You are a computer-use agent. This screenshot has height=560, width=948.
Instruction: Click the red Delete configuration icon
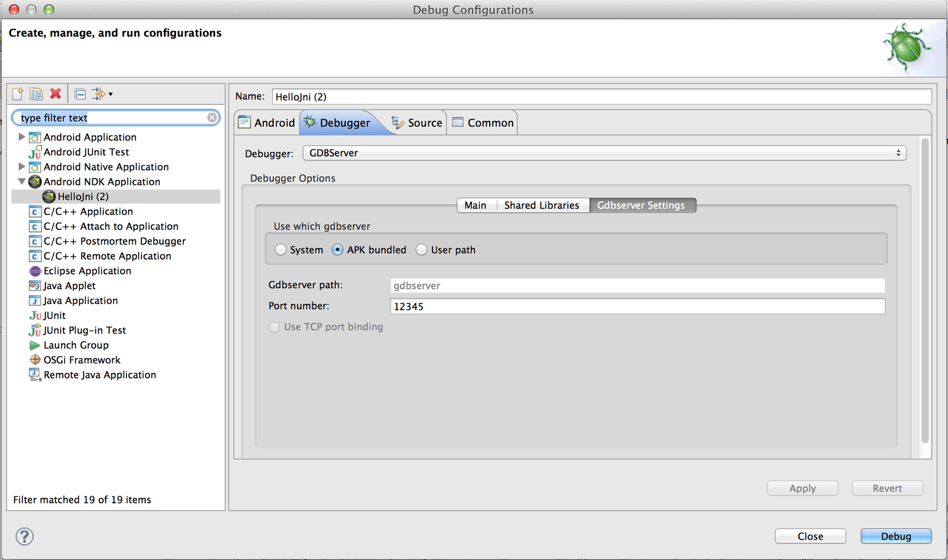(x=55, y=94)
